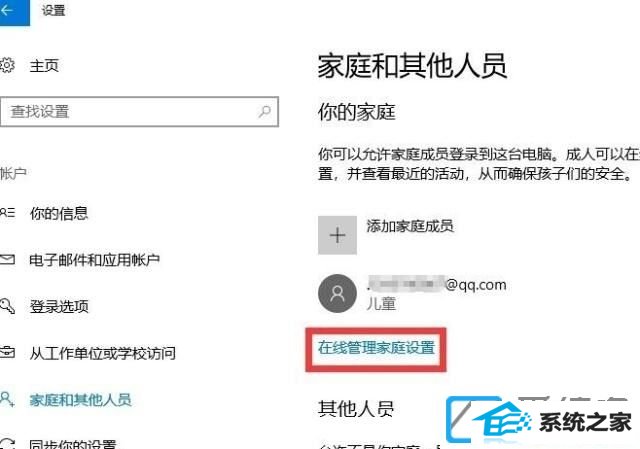Click the search magnifier icon

tap(264, 111)
